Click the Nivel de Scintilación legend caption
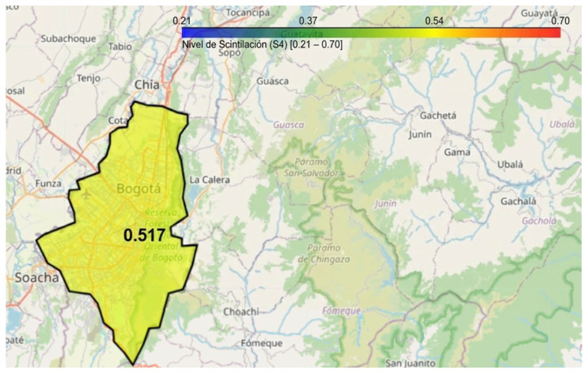Image resolution: width=588 pixels, height=373 pixels. coord(262,44)
